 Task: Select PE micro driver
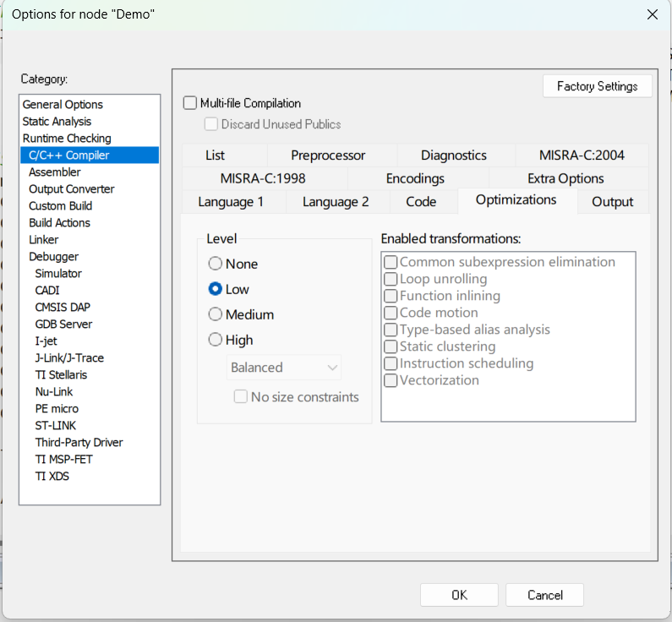(90, 409)
